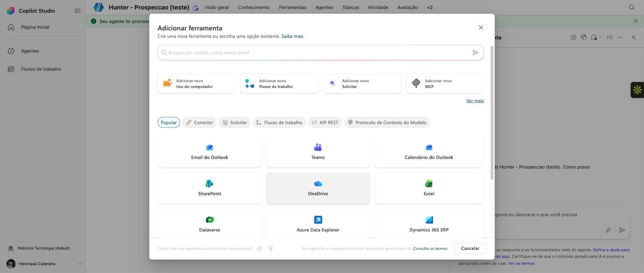
Task: Open search magnifier in the top bar
Action: 632,7
